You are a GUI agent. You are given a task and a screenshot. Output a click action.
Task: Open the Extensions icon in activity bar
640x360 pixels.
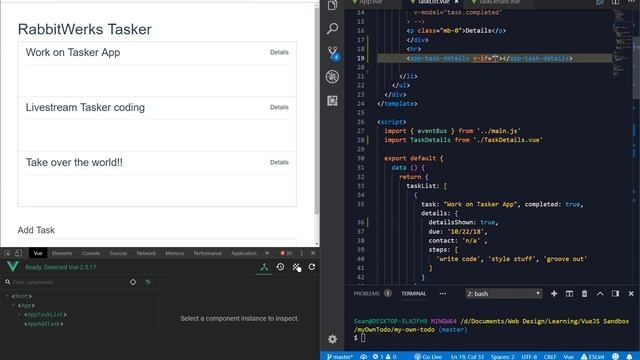(332, 101)
